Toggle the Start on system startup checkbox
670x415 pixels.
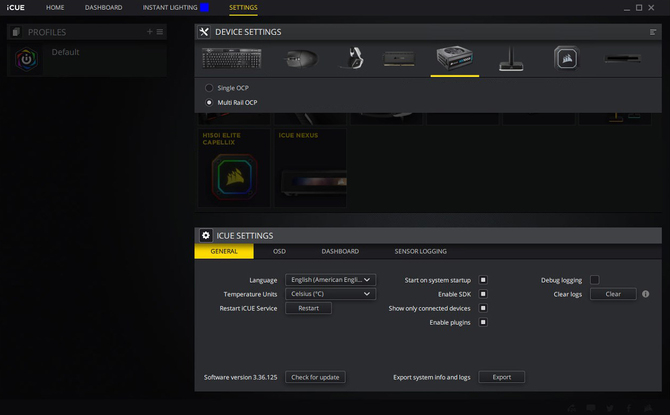[x=483, y=280]
